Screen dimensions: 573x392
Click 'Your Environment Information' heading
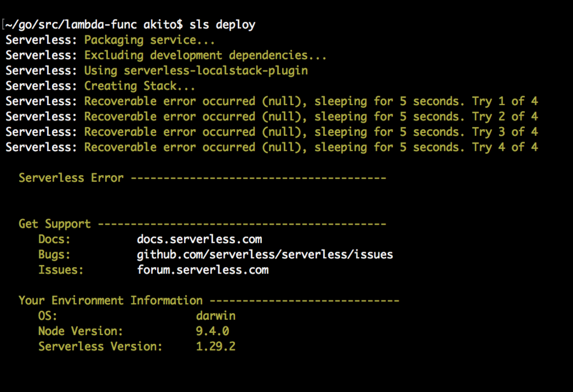(x=110, y=301)
